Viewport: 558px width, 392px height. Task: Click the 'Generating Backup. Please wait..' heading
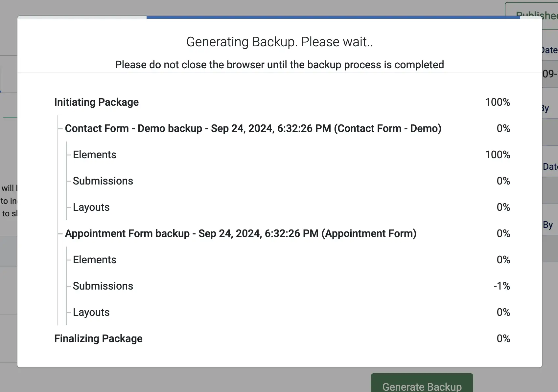click(279, 42)
